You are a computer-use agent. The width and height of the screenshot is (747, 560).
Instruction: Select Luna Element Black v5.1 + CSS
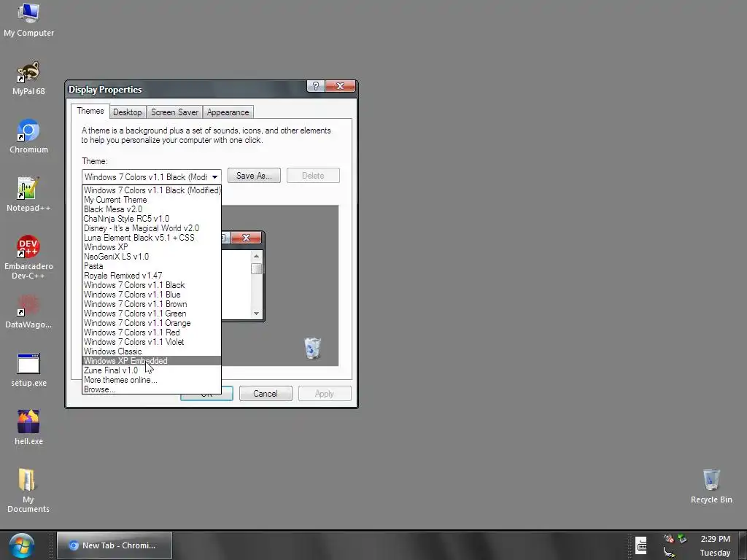tap(152, 238)
